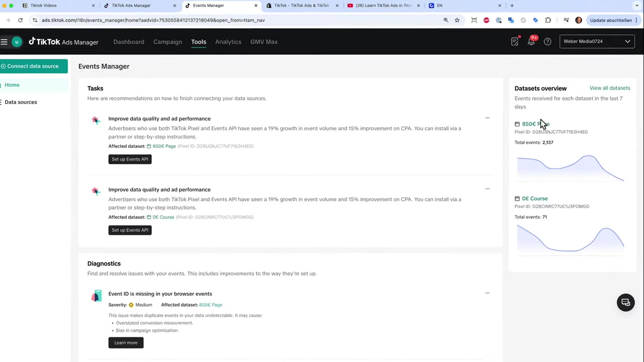The height and width of the screenshot is (362, 644).
Task: Set up Events API for DE Course
Action: tap(130, 230)
